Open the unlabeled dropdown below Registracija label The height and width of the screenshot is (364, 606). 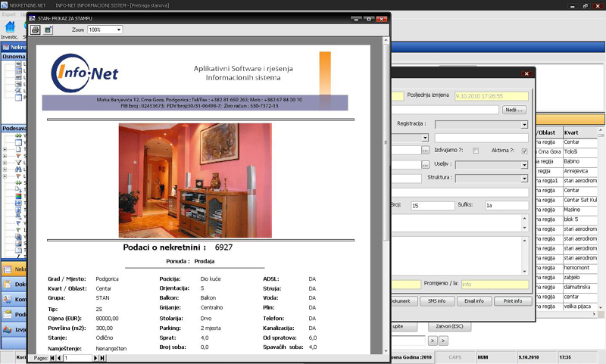[425, 138]
